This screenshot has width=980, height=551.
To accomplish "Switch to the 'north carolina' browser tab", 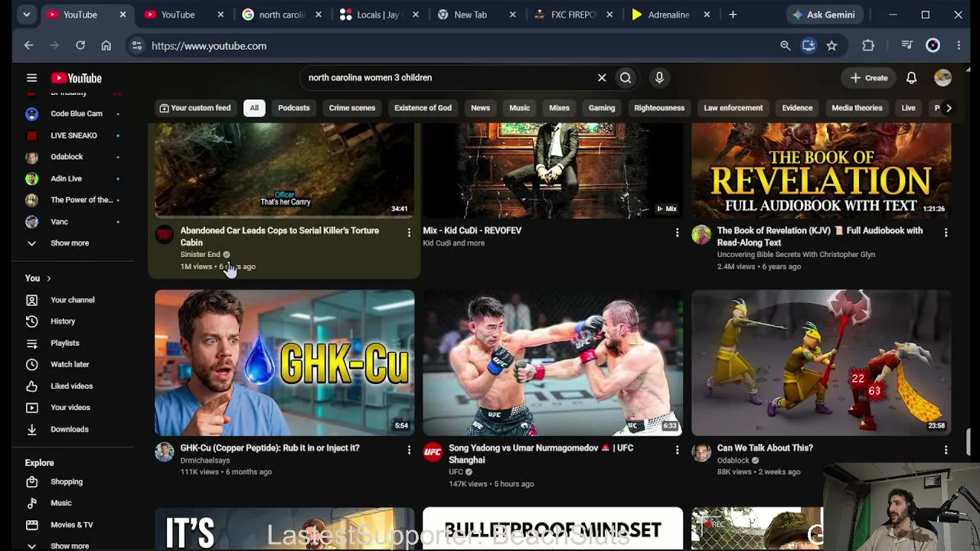I will click(x=283, y=15).
